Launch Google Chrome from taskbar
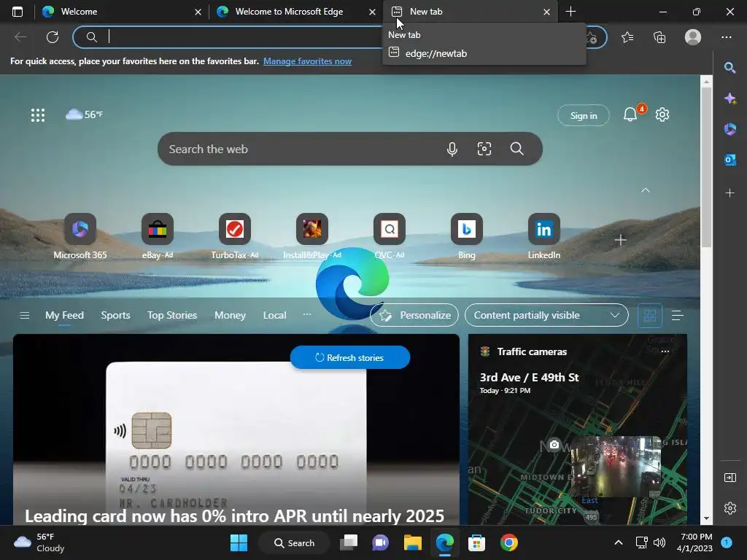The width and height of the screenshot is (747, 560). click(508, 542)
